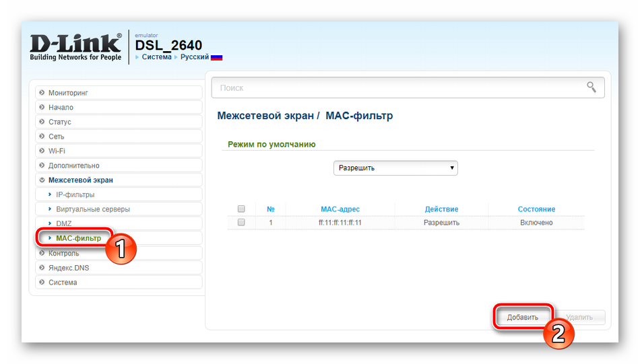Screen dimensions: 640x364
Task: Open DMZ submenu item
Action: [119, 223]
